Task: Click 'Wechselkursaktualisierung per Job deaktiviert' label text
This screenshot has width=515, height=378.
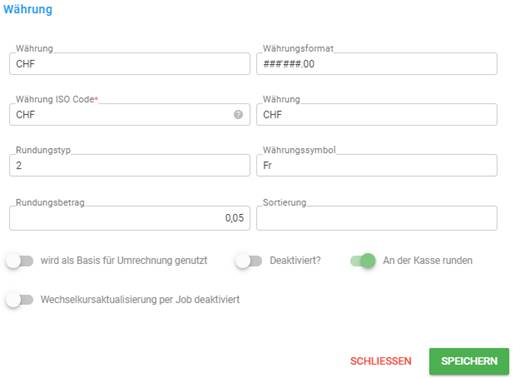Action: click(140, 299)
